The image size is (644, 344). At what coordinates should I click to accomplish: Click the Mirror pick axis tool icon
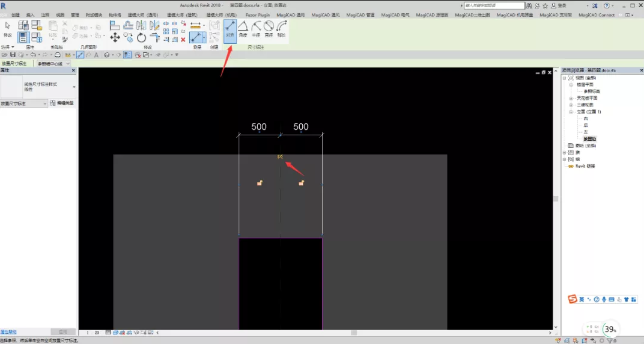coord(141,25)
